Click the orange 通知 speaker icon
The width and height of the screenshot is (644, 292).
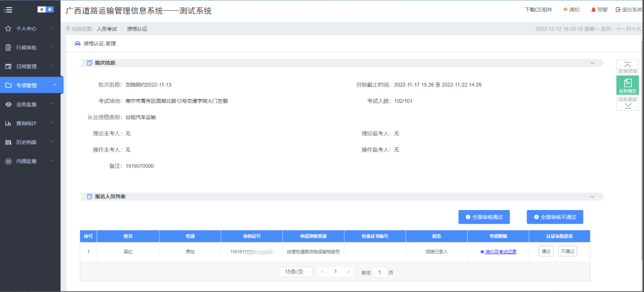[565, 10]
